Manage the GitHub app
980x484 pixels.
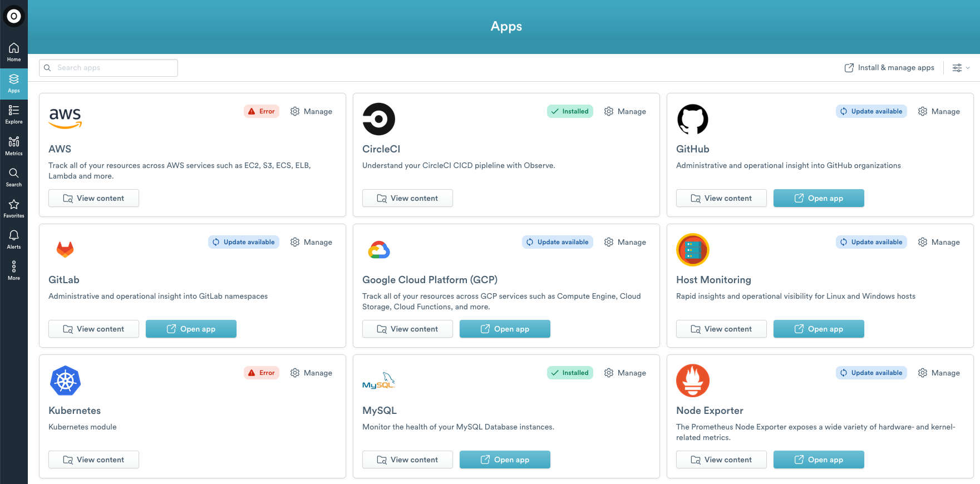click(939, 111)
